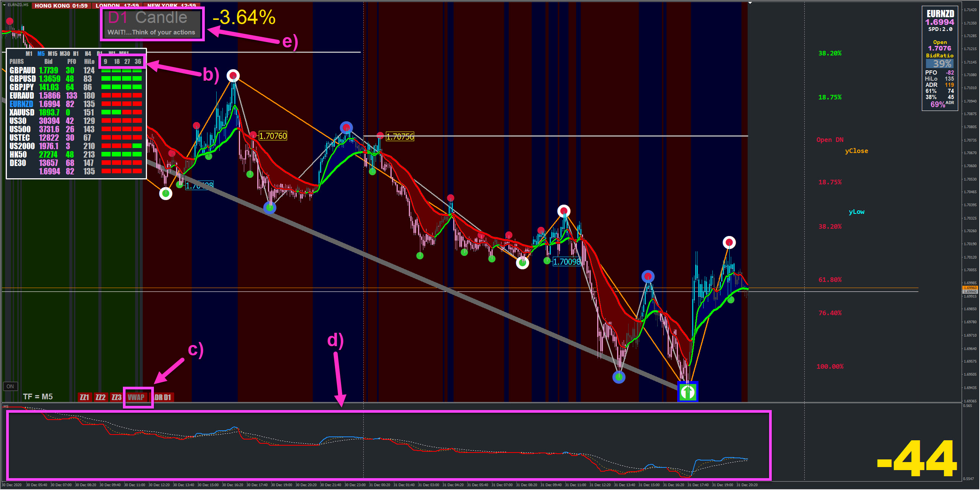This screenshot has height=490, width=980.
Task: Switch chart to GBPUSD pair
Action: pyautogui.click(x=22, y=79)
